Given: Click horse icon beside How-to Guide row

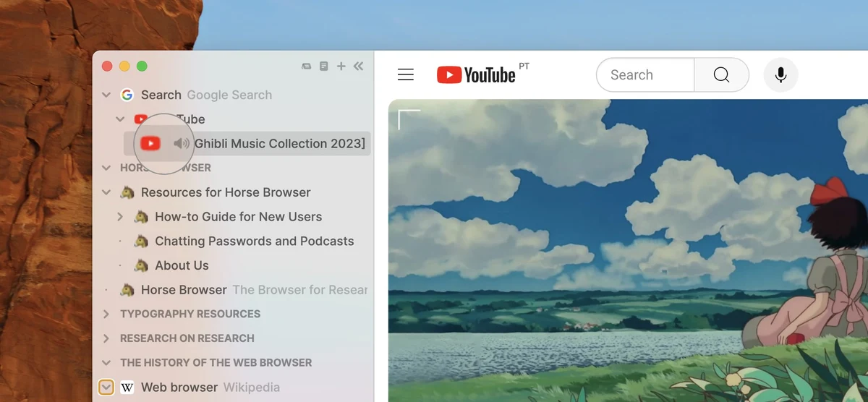Looking at the screenshot, I should tap(142, 217).
